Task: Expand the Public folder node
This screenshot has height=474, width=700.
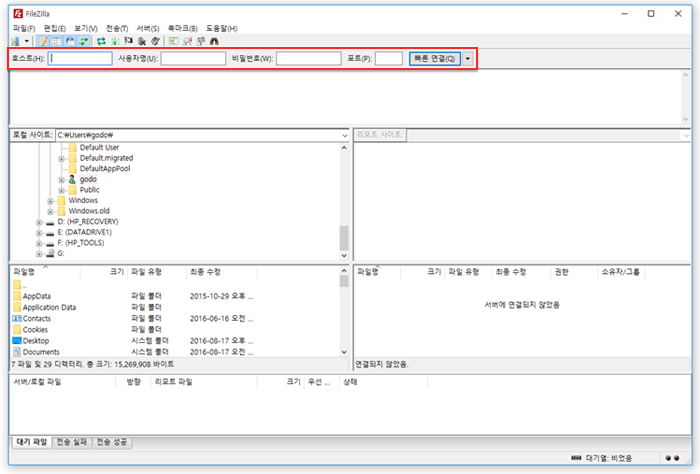Action: coord(62,191)
